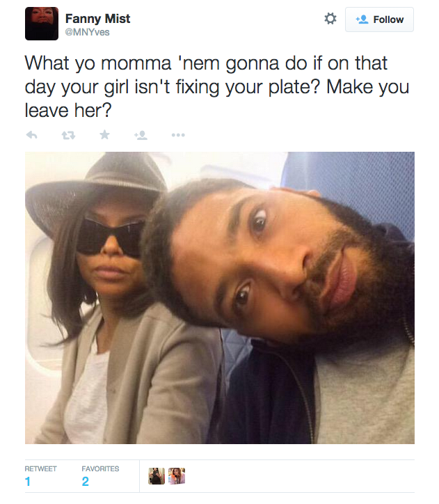Click the add-user follow icon under tweet
The width and height of the screenshot is (439, 504).
coord(141,135)
